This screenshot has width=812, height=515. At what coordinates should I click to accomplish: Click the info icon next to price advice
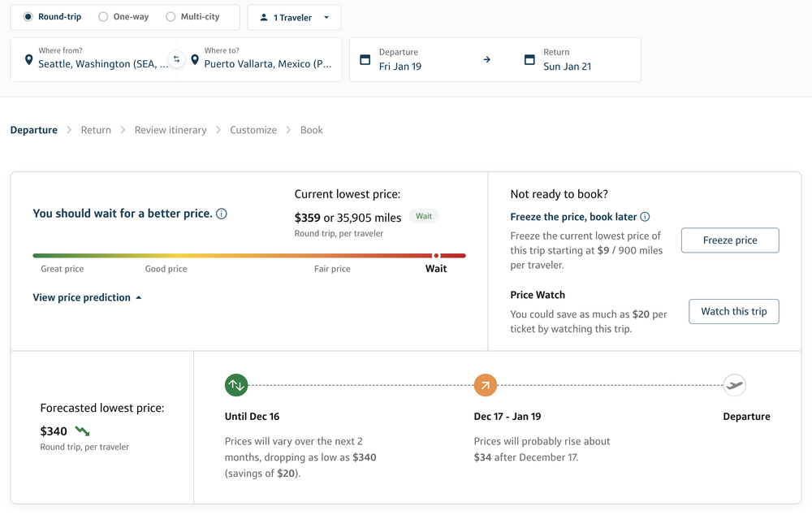click(x=222, y=213)
